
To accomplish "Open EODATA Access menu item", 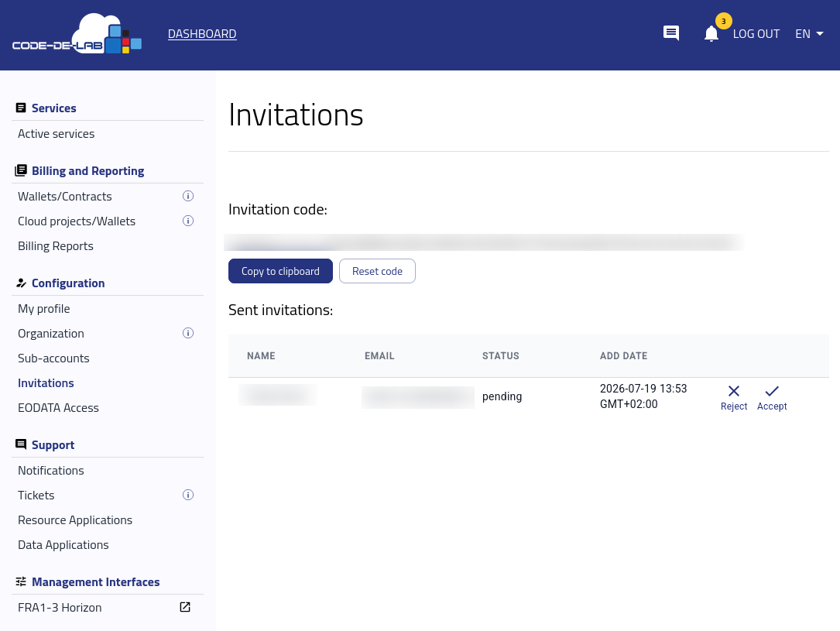I will click(x=58, y=407).
